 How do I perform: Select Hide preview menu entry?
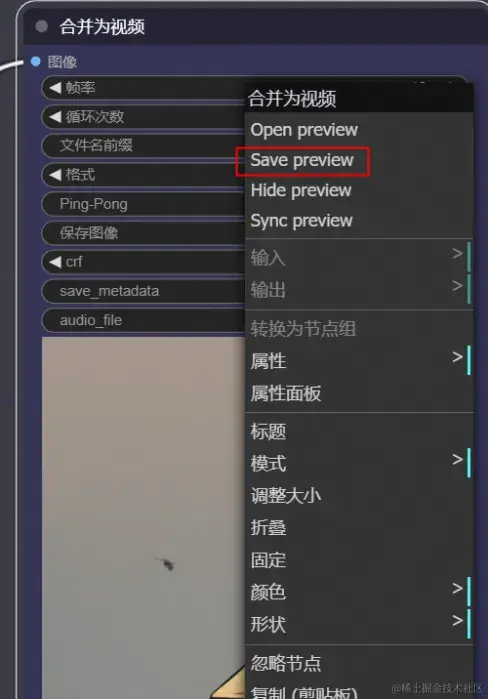tap(301, 190)
